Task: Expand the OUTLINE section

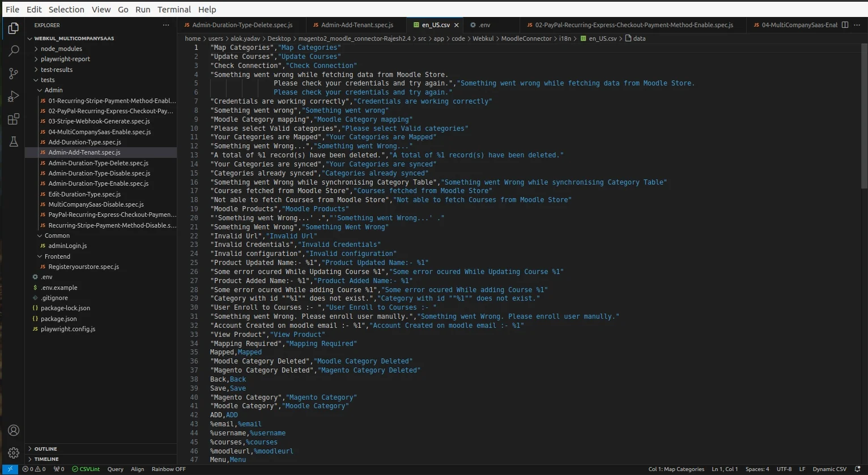Action: 45,449
